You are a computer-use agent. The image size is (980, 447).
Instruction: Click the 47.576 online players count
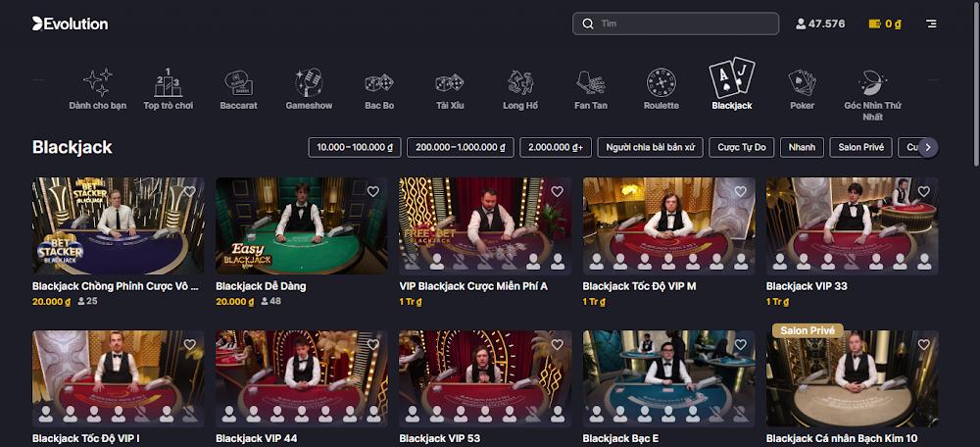point(826,24)
